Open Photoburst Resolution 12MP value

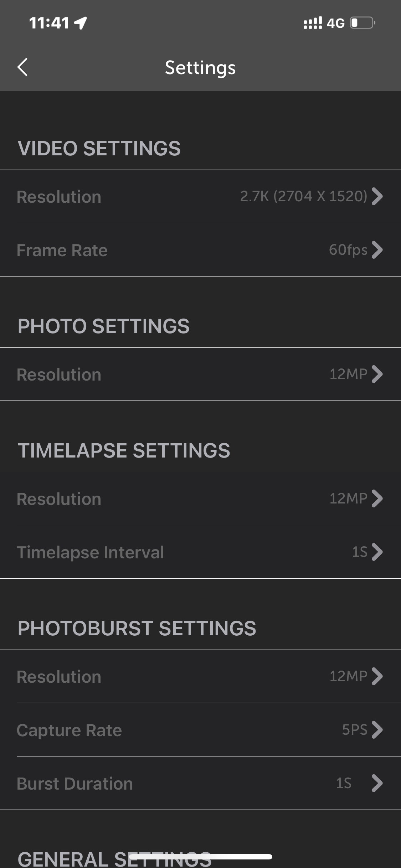(x=348, y=676)
